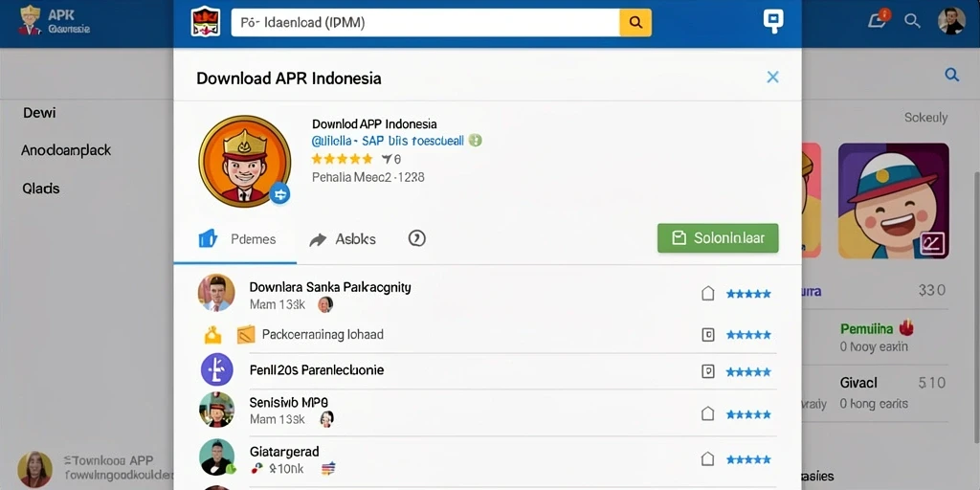
Task: Toggle the bookmark icon on Giatargerad row
Action: click(x=707, y=459)
